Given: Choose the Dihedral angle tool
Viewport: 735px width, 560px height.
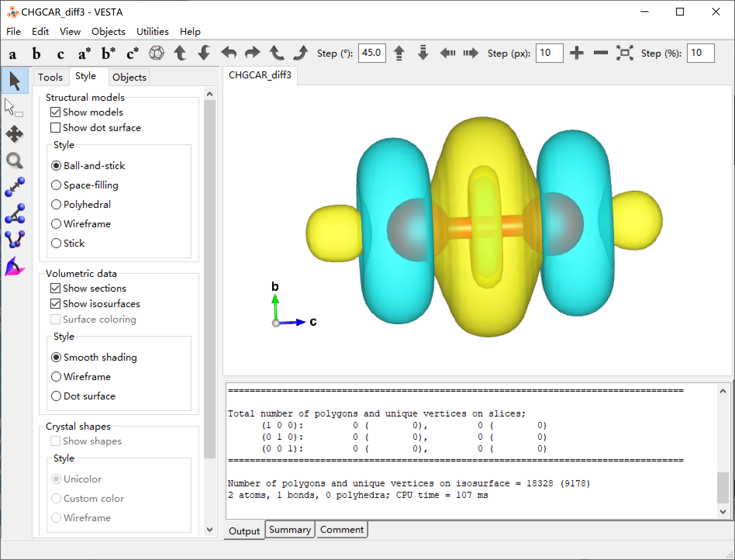Looking at the screenshot, I should pyautogui.click(x=15, y=240).
